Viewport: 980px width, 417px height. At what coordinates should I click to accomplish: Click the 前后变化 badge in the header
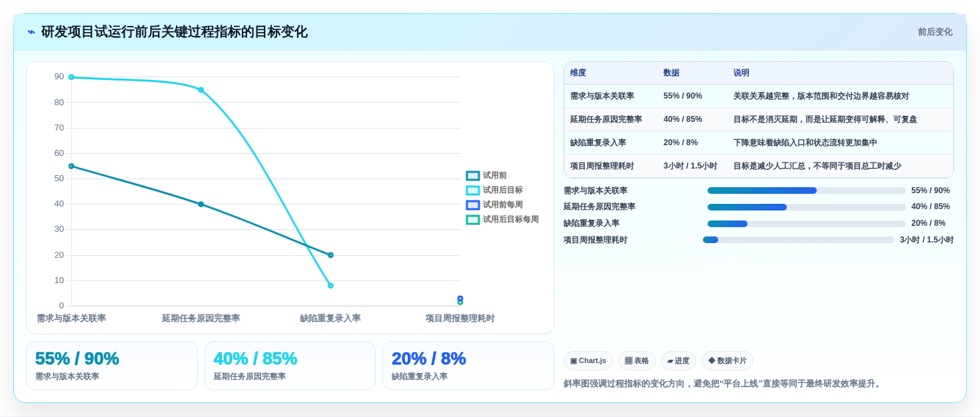935,32
